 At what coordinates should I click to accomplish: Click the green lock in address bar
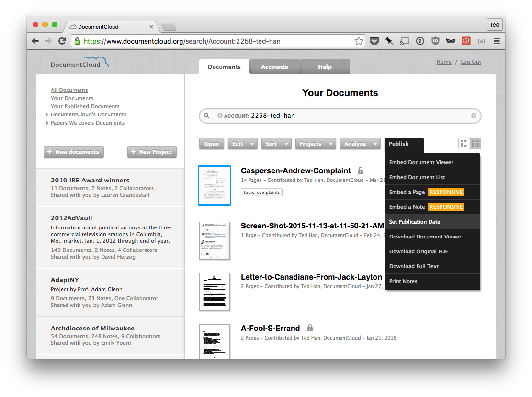click(x=78, y=41)
